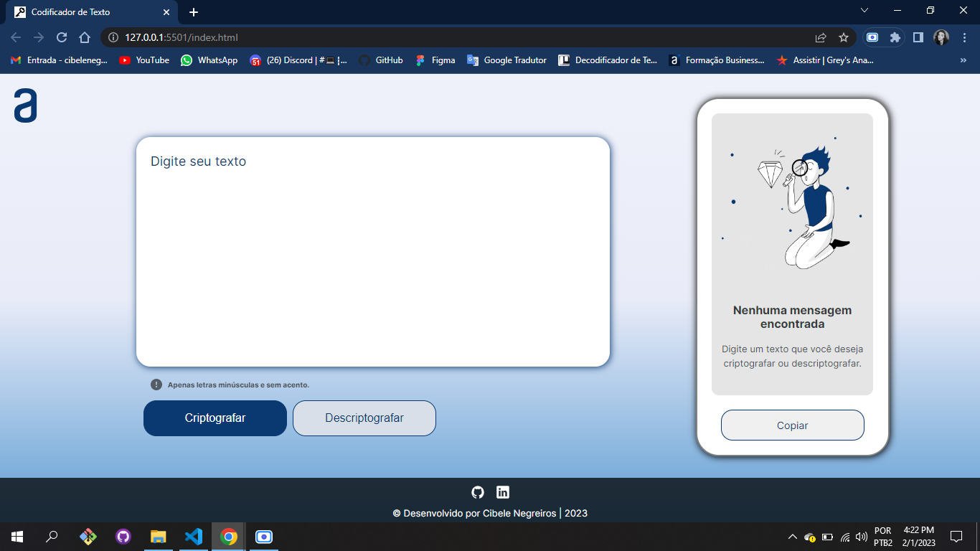This screenshot has width=980, height=551.
Task: Click the Figma bookmark
Action: click(x=420, y=60)
